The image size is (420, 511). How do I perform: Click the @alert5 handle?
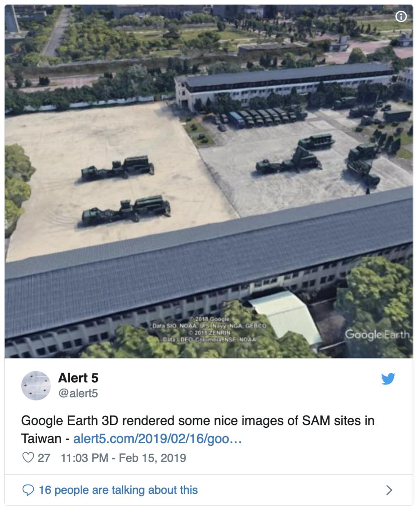[78, 393]
